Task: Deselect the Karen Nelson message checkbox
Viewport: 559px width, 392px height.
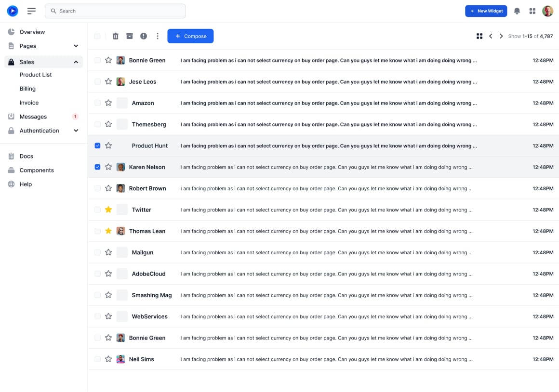Action: pyautogui.click(x=97, y=167)
